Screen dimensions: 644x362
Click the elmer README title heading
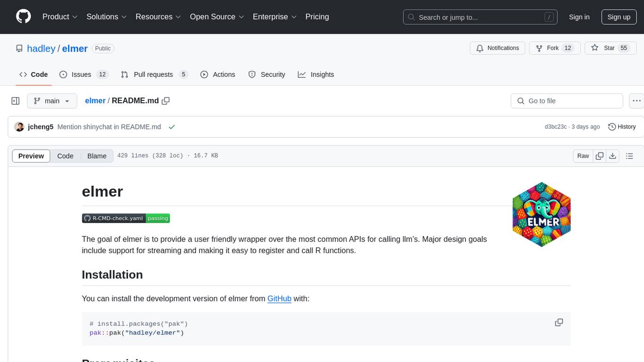(102, 191)
